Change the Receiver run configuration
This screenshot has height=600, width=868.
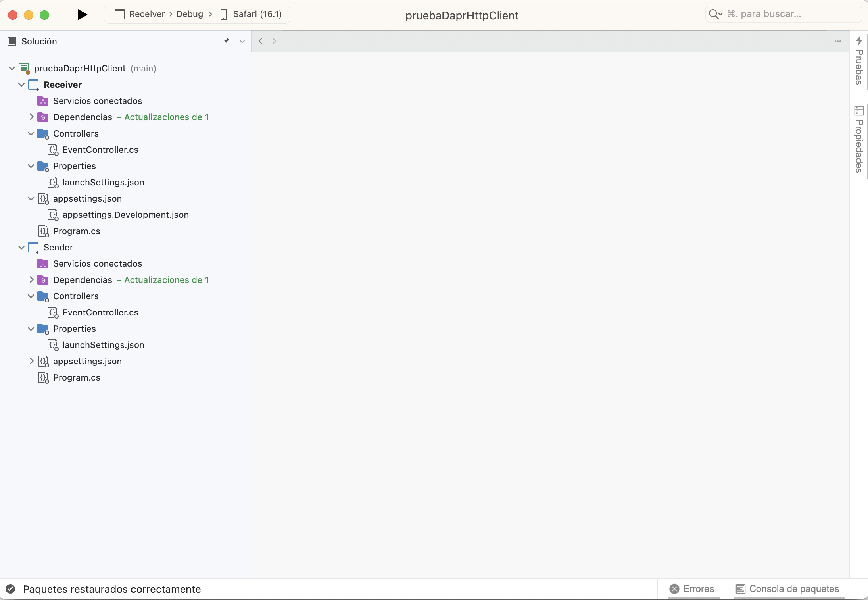[x=146, y=14]
